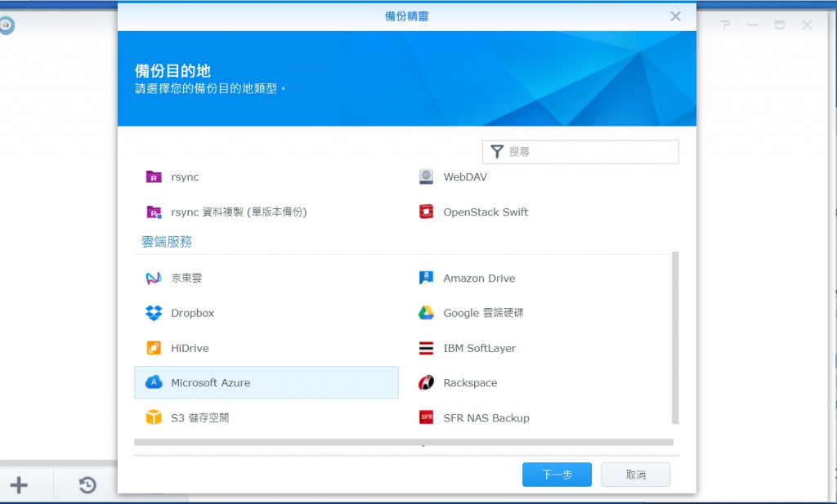The width and height of the screenshot is (837, 504).
Task: Click the plus create-task icon at the bottom left
Action: [19, 484]
